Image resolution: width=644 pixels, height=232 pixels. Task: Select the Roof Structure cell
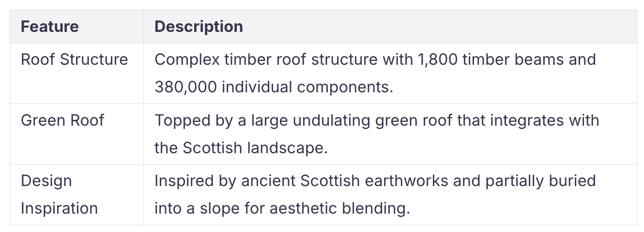click(77, 73)
